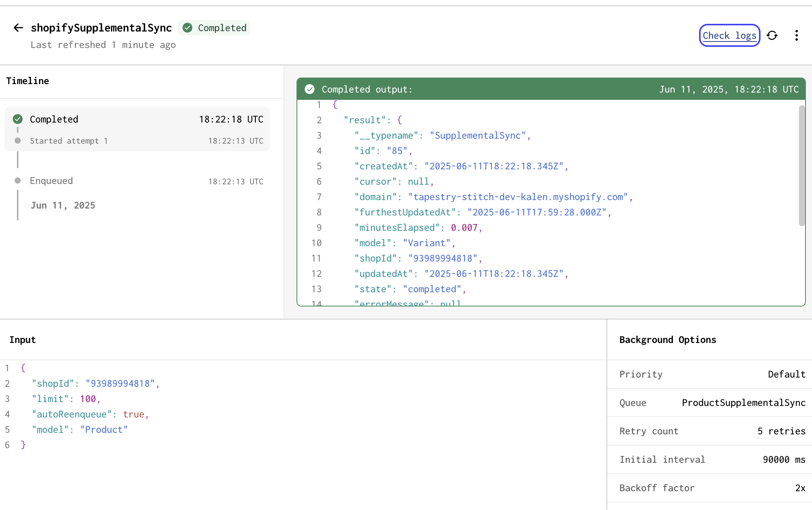The width and height of the screenshot is (812, 510).
Task: Click the green check icon in Completed timeline row
Action: 18,119
